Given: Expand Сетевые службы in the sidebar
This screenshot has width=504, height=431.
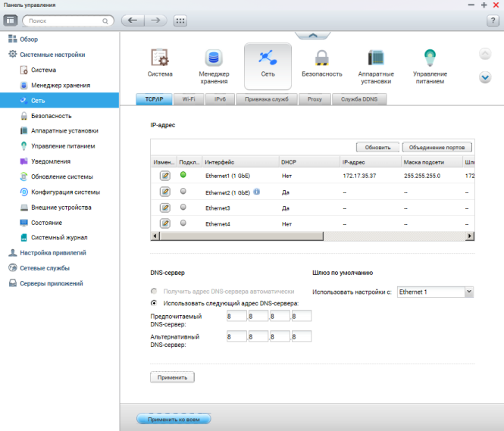Looking at the screenshot, I should click(45, 268).
